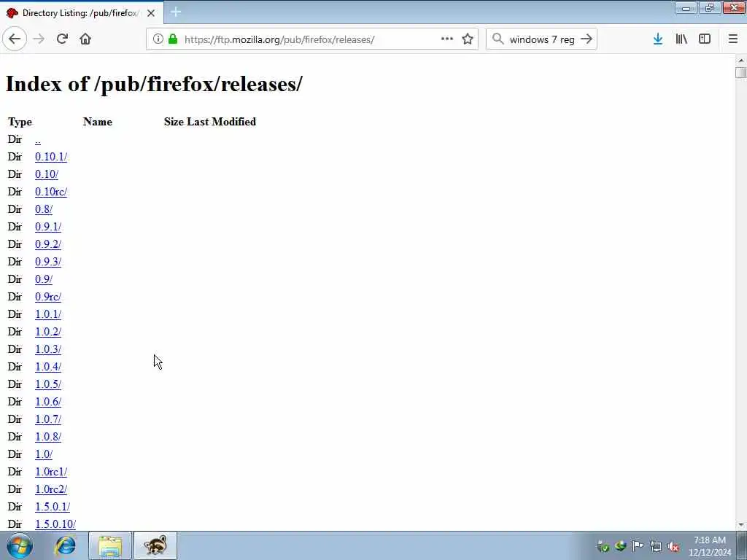Open the parent directory link
This screenshot has width=747, height=560.
pyautogui.click(x=38, y=140)
